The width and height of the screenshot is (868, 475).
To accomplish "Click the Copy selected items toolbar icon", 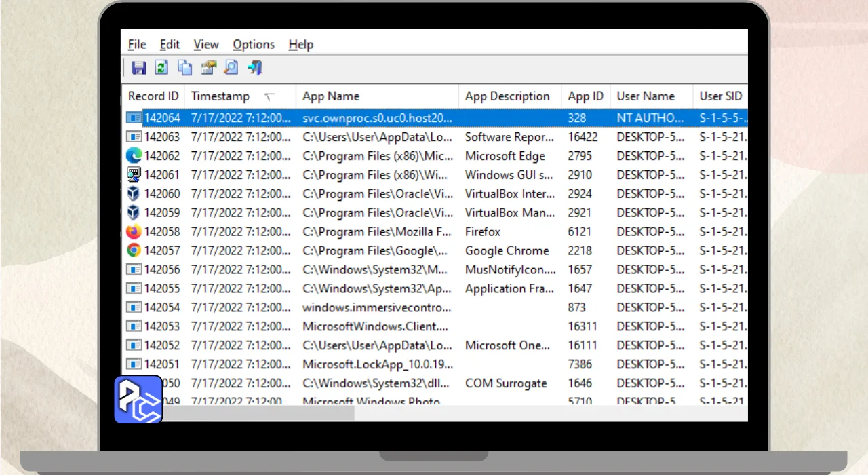I will point(184,67).
